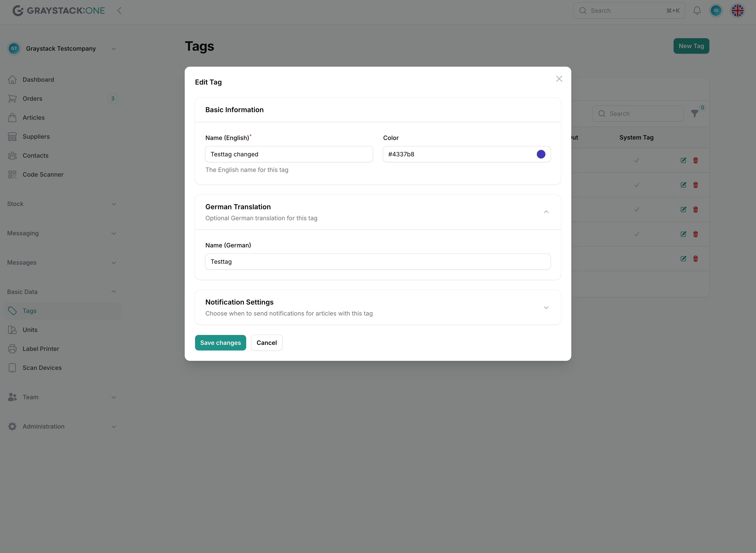Click the filter funnel icon
The width and height of the screenshot is (756, 553).
(x=694, y=114)
